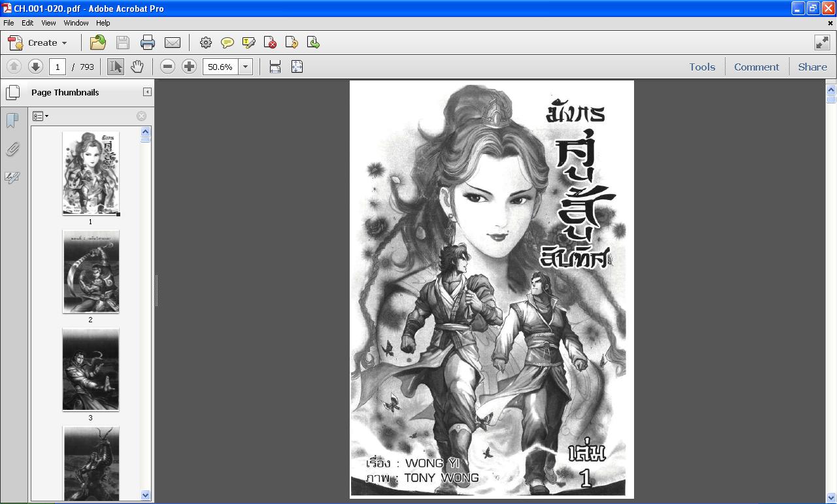Activate the Hand pan tool
This screenshot has width=838, height=504.
[x=137, y=67]
